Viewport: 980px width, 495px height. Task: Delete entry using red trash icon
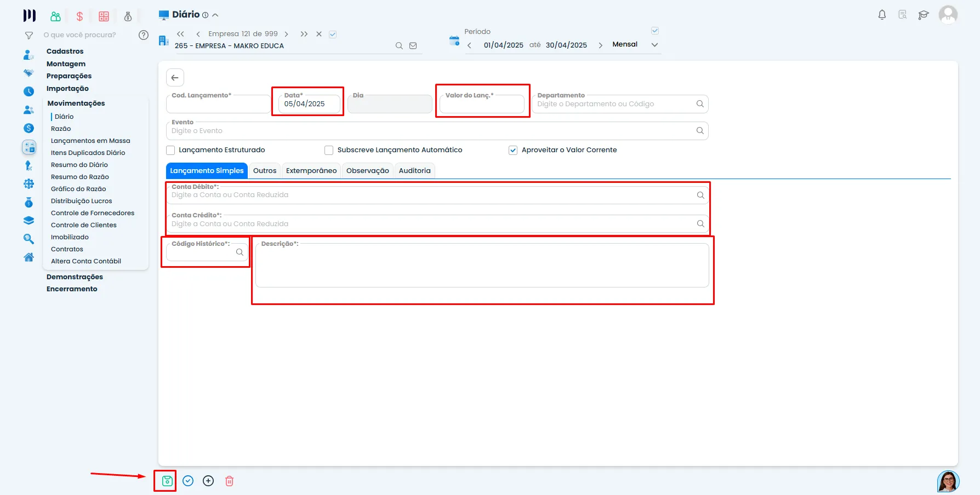(229, 481)
